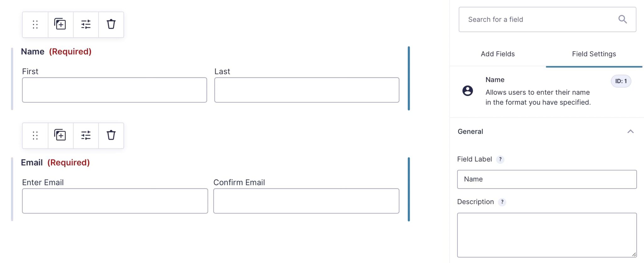Image resolution: width=644 pixels, height=263 pixels.
Task: Click the First name input box
Action: (x=114, y=90)
